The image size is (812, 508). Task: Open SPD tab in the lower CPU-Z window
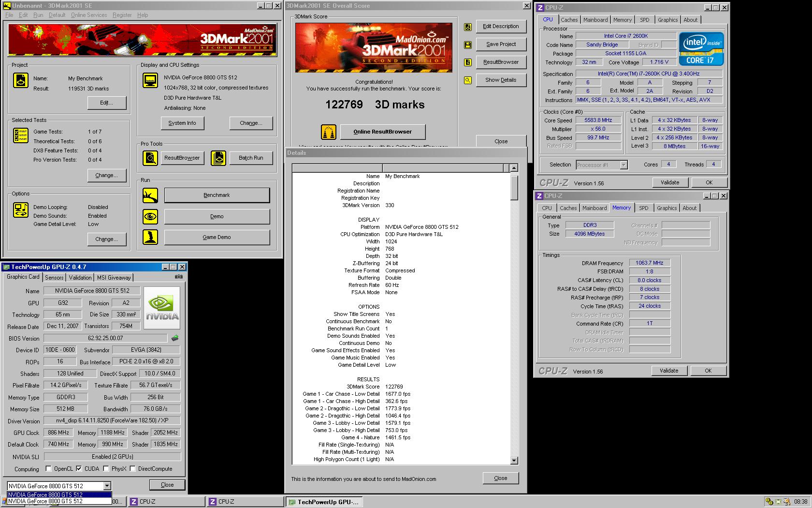coord(644,208)
